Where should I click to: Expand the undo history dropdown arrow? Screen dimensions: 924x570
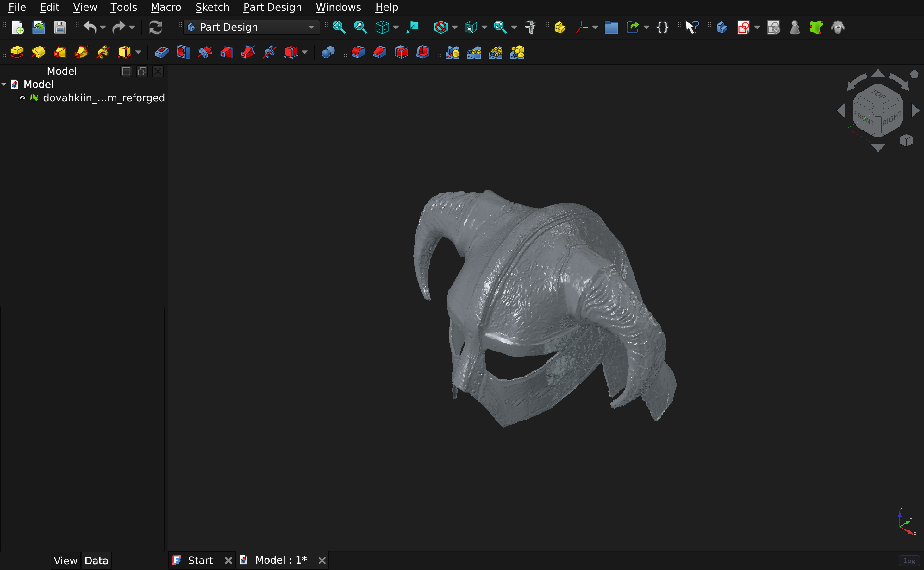(103, 28)
